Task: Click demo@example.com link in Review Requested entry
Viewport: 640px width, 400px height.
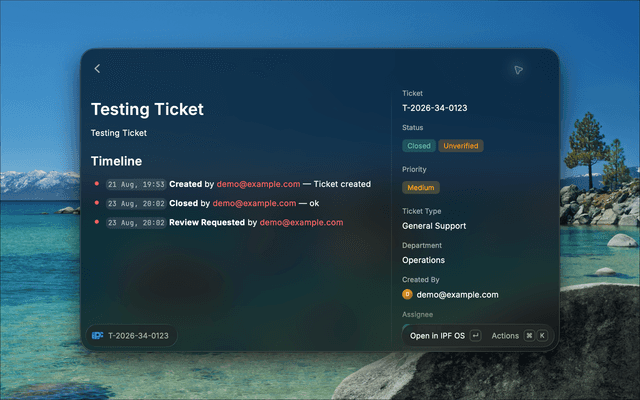Action: pyautogui.click(x=301, y=222)
